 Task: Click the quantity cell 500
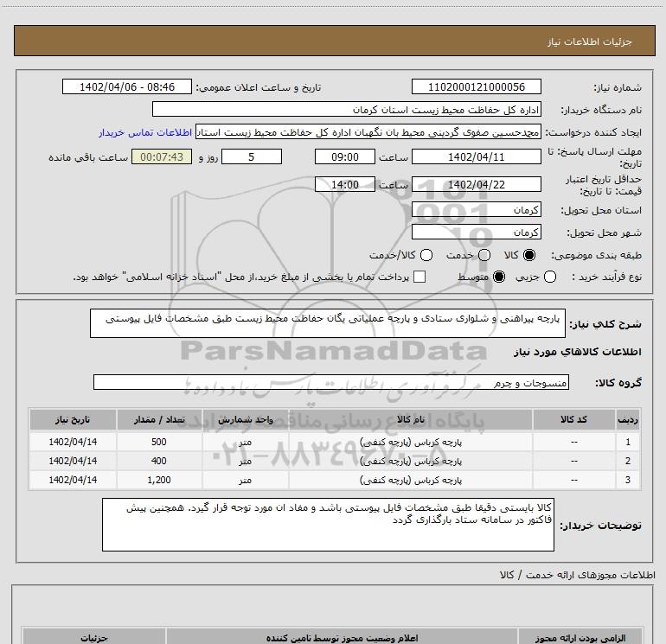coord(159,442)
